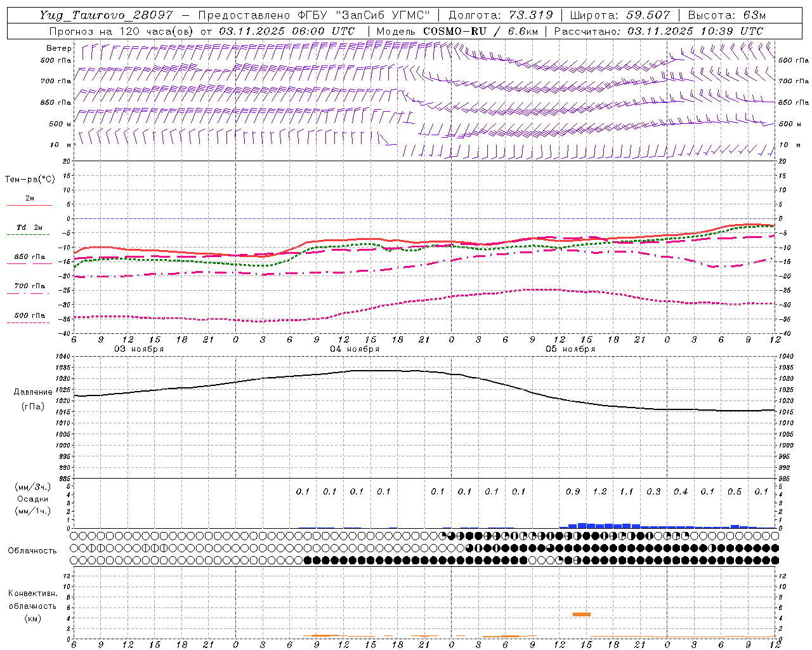Click the "04 ноября" date label
This screenshot has width=812, height=650.
[x=355, y=349]
